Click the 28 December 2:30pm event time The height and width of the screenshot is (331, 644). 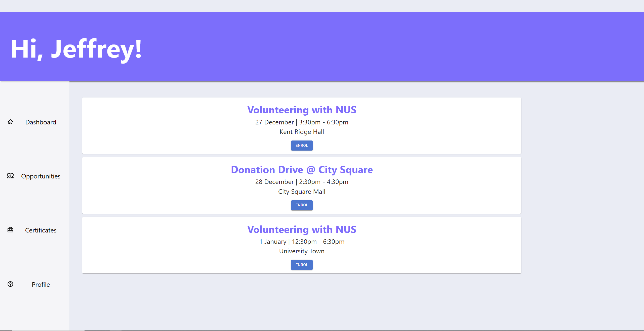pyautogui.click(x=302, y=182)
